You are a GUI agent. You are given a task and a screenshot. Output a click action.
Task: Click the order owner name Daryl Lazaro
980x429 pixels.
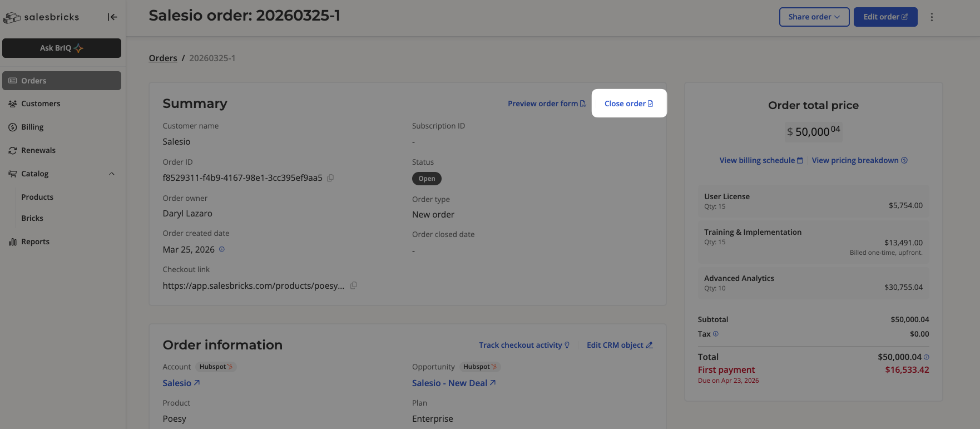(187, 213)
